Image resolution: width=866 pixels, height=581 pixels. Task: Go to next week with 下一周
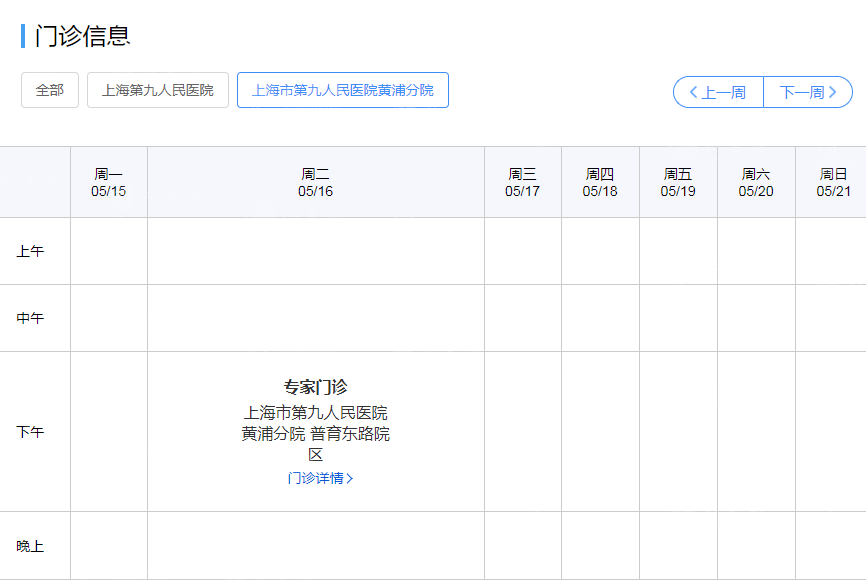(808, 93)
